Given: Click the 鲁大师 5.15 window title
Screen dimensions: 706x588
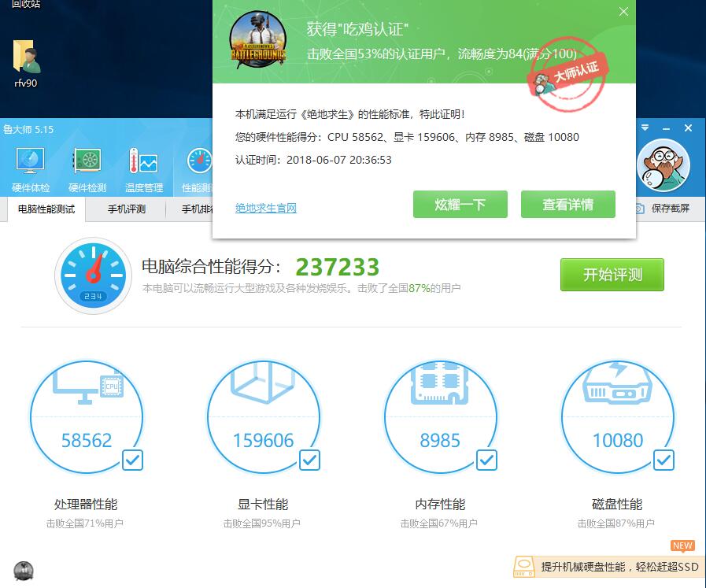Looking at the screenshot, I should [x=28, y=130].
